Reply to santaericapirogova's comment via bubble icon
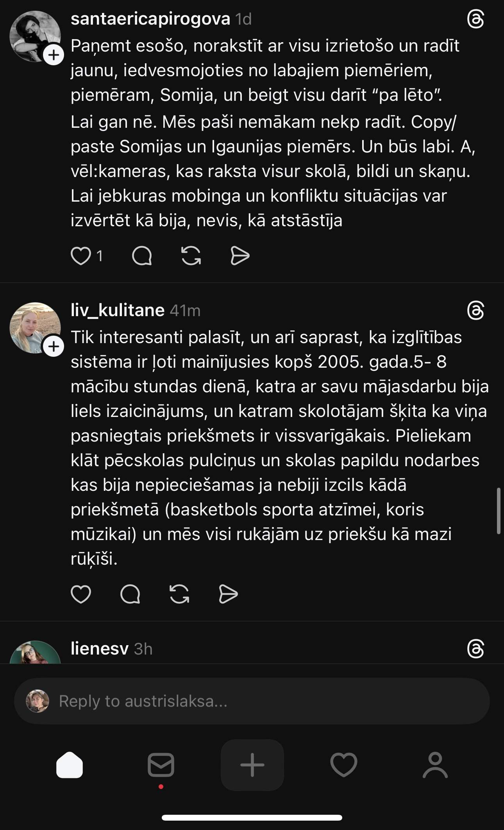Viewport: 504px width, 830px height. coord(142,256)
